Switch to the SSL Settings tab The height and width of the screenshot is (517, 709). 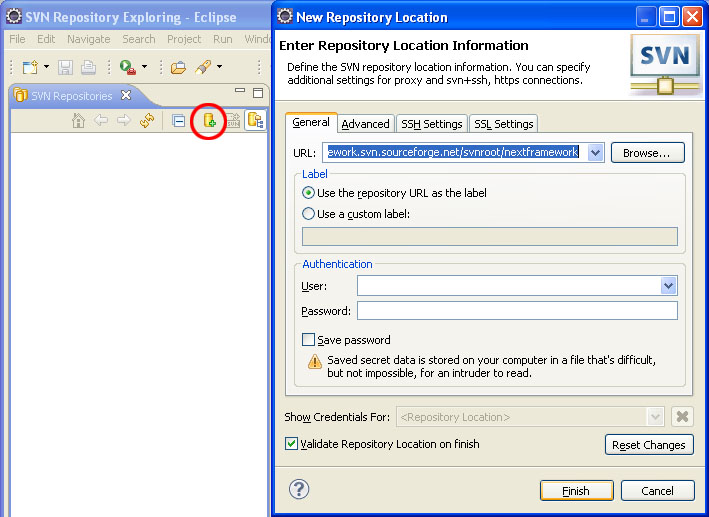click(x=504, y=124)
